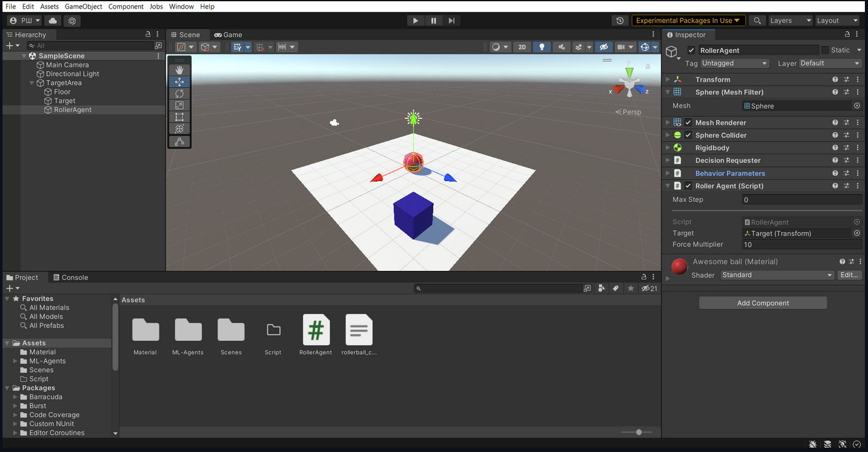
Task: Open the cloud services icon
Action: [53, 21]
